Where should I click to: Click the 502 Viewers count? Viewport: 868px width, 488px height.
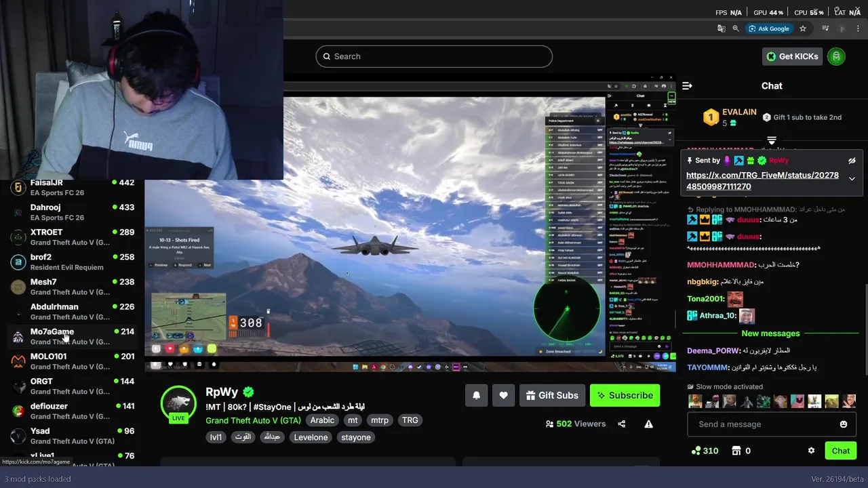(x=576, y=424)
